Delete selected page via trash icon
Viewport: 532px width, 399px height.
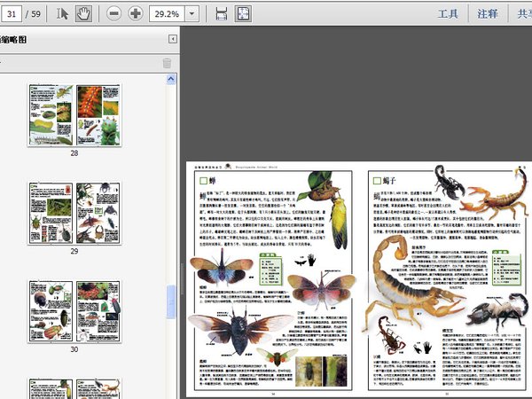pyautogui.click(x=167, y=63)
